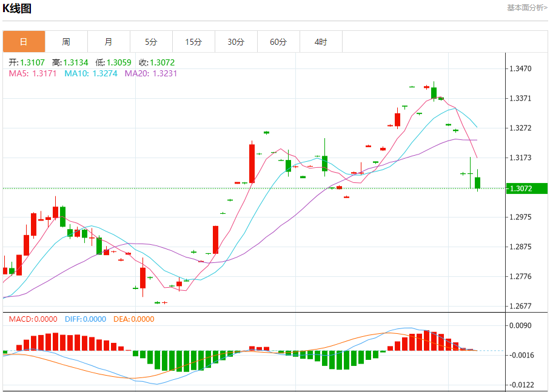Click the MA5 indicator label
This screenshot has width=550, height=392.
33,73
